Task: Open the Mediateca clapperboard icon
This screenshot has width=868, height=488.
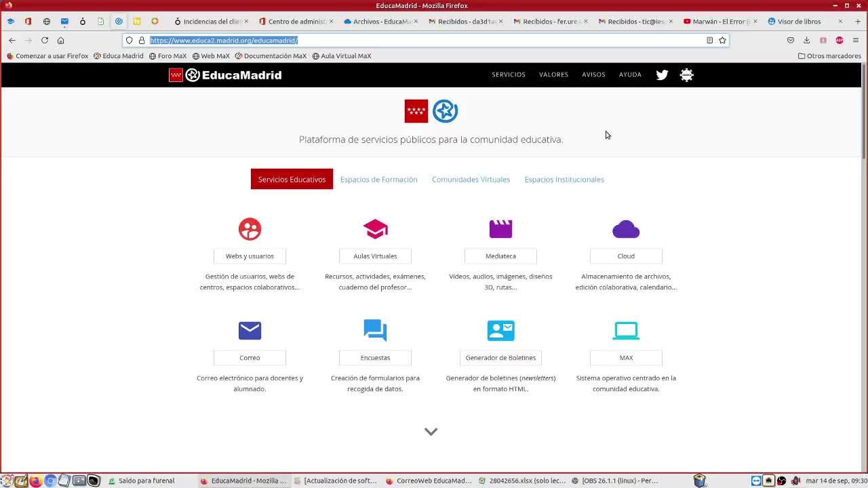Action: click(x=500, y=229)
